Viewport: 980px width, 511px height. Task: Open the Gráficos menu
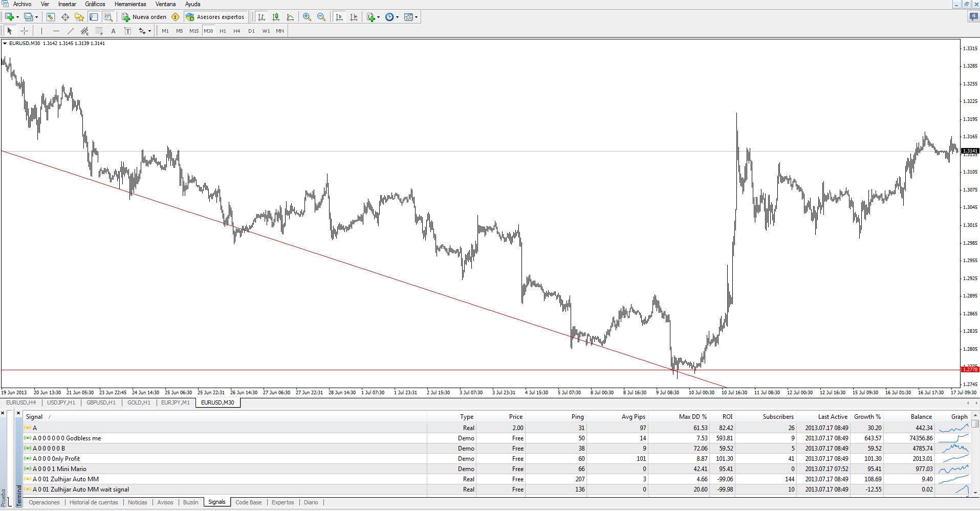[95, 4]
